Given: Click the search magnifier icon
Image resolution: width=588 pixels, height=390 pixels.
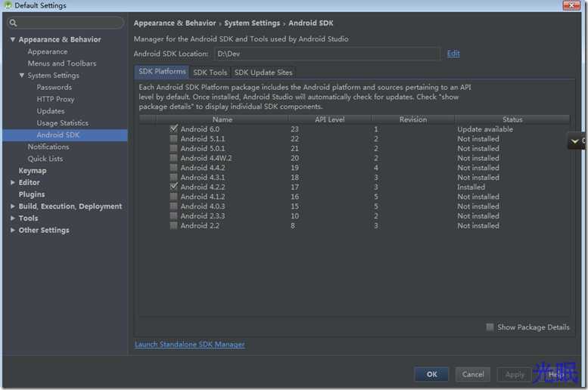Looking at the screenshot, I should pos(13,23).
